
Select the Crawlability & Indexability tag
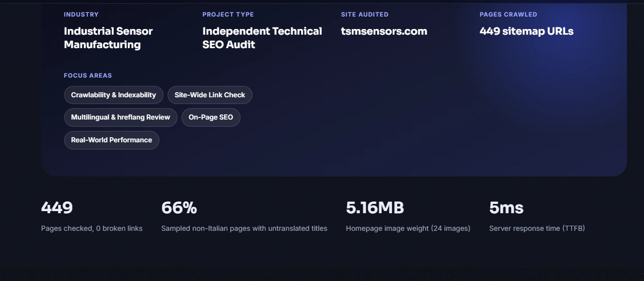pos(114,95)
